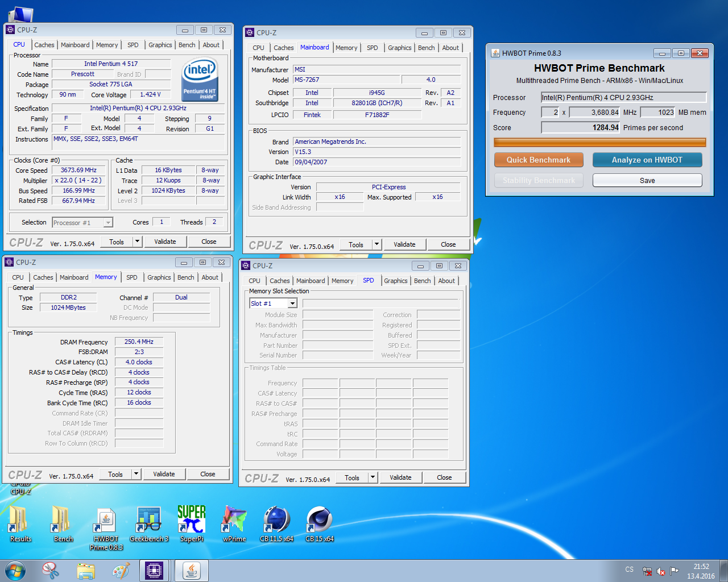Expand Tools arrow in CPU-Z Mainboard window
Image resolution: width=728 pixels, height=582 pixels.
pyautogui.click(x=377, y=244)
